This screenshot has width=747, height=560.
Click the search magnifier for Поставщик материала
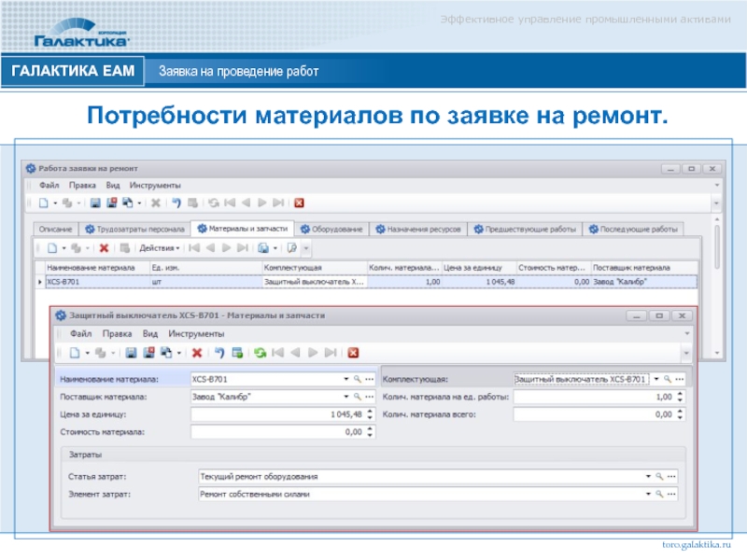357,397
